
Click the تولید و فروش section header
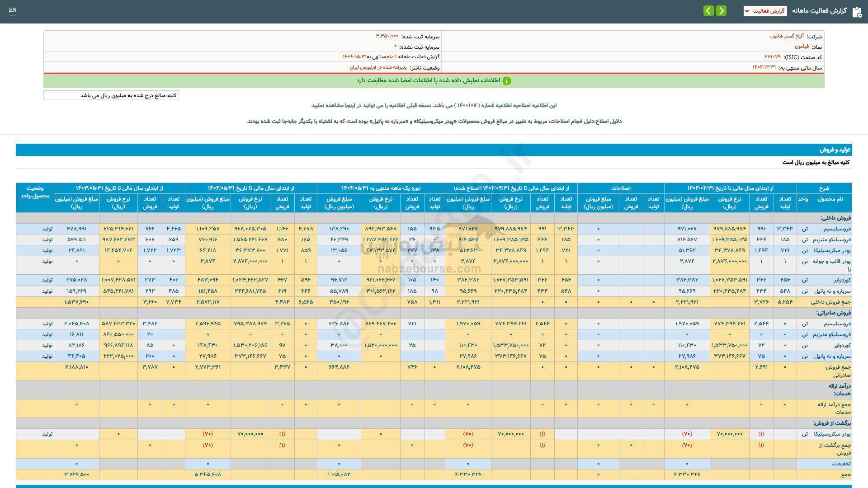[835, 150]
